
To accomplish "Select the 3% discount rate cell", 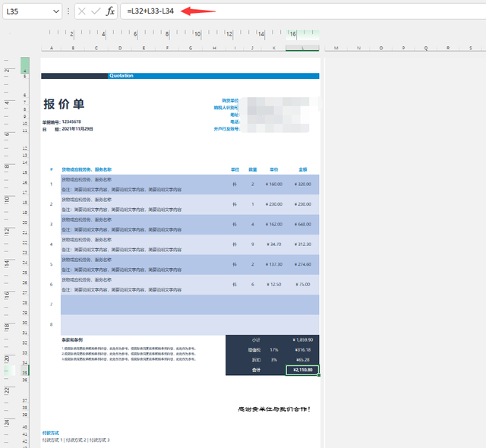I will (274, 360).
